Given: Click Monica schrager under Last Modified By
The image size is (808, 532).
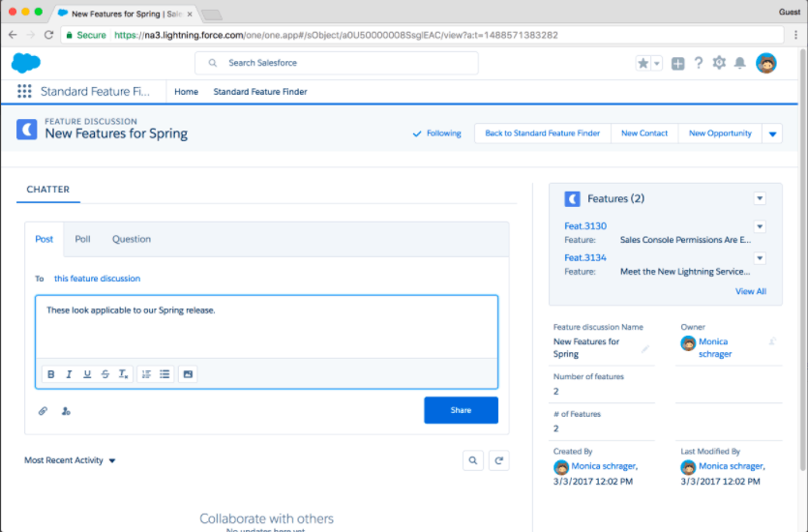Looking at the screenshot, I should [731, 466].
